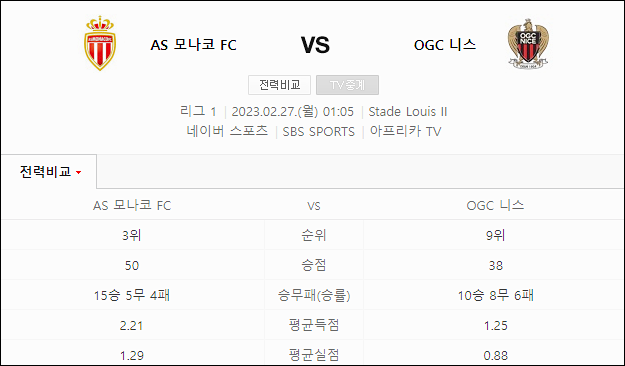Click the AS 모나코 FC header team name

click(x=194, y=45)
